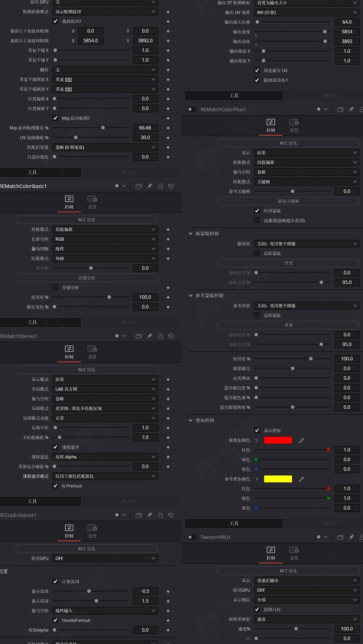Uncheck the Mip 纹理贴图? checkbox
This screenshot has height=644, width=363.
point(55,118)
